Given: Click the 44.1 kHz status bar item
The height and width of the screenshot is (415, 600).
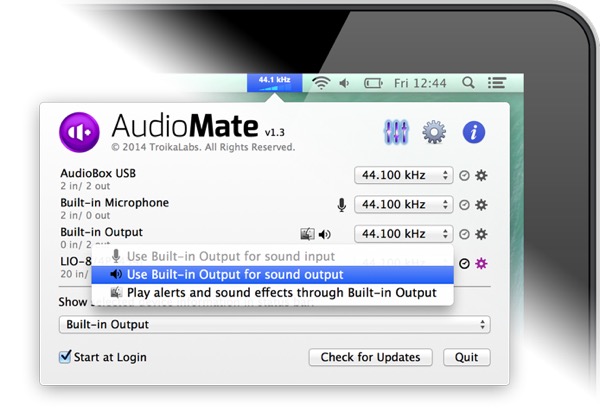Looking at the screenshot, I should point(274,83).
